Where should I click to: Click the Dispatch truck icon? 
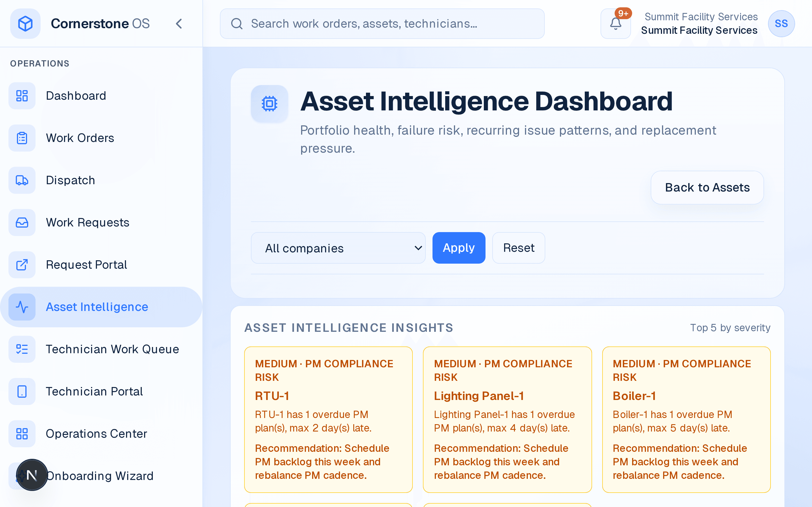[22, 180]
